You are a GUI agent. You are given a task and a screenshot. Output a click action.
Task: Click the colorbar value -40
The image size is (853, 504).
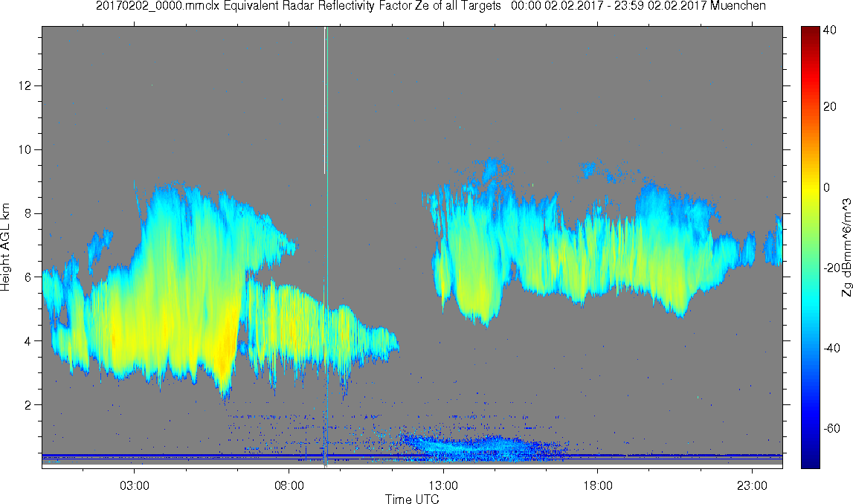[x=831, y=349]
